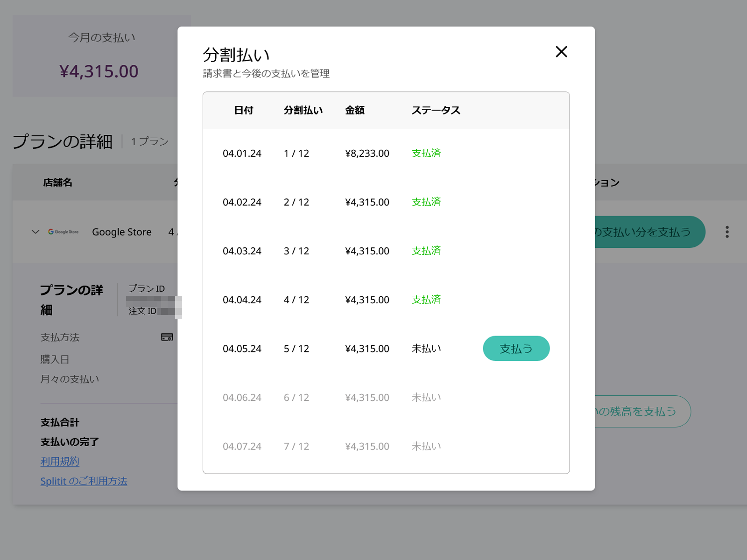The image size is (747, 560).
Task: Click the 月々の支払い label
Action: coord(70,379)
